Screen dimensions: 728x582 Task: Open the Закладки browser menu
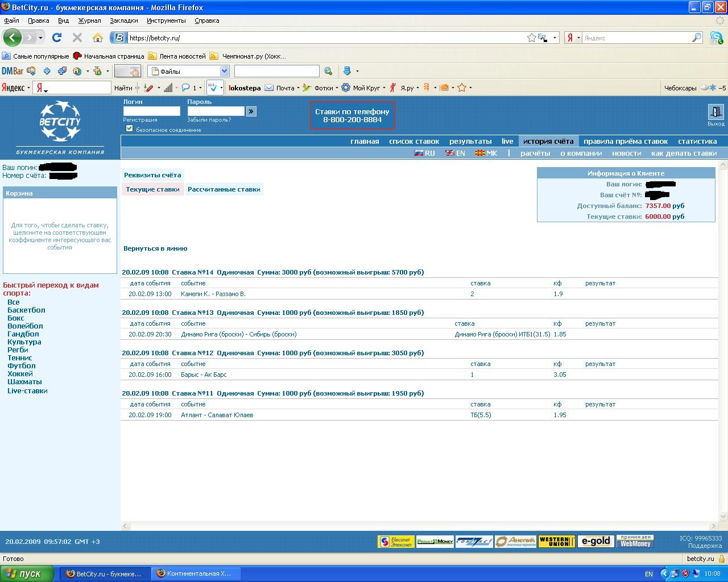pos(123,20)
